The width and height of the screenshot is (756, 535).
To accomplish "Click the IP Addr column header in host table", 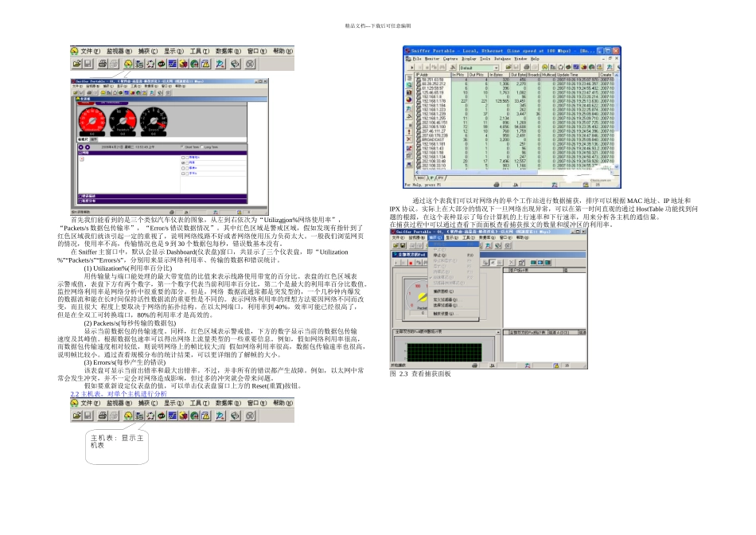I will point(432,75).
